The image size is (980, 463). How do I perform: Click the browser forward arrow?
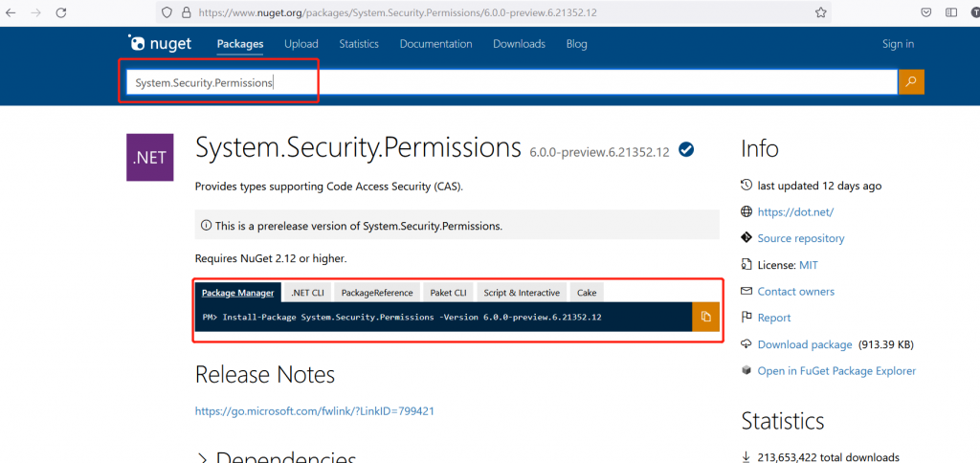[35, 12]
